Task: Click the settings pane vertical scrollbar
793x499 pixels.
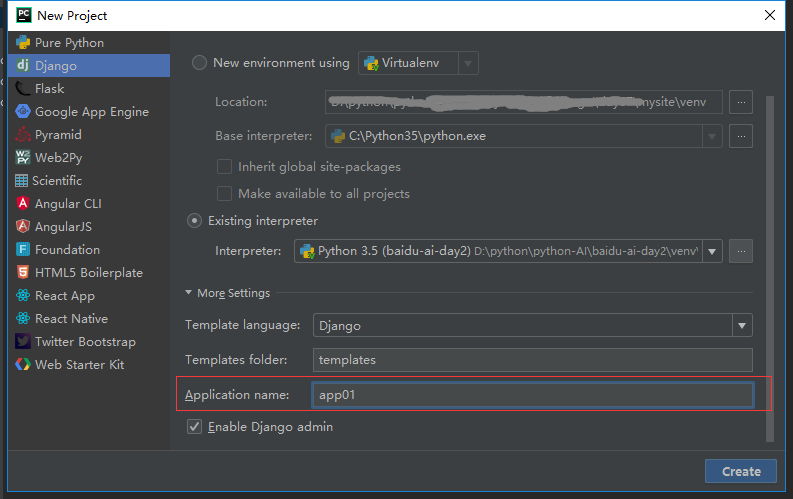Action: coord(770,269)
